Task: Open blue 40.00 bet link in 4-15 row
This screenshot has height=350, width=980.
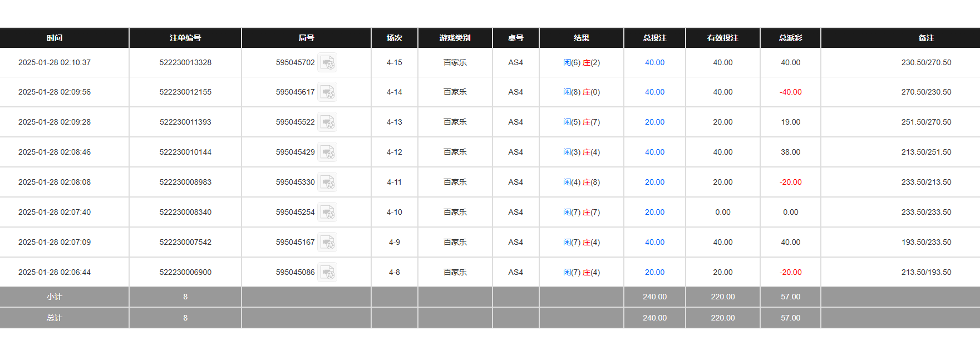Action: (654, 62)
